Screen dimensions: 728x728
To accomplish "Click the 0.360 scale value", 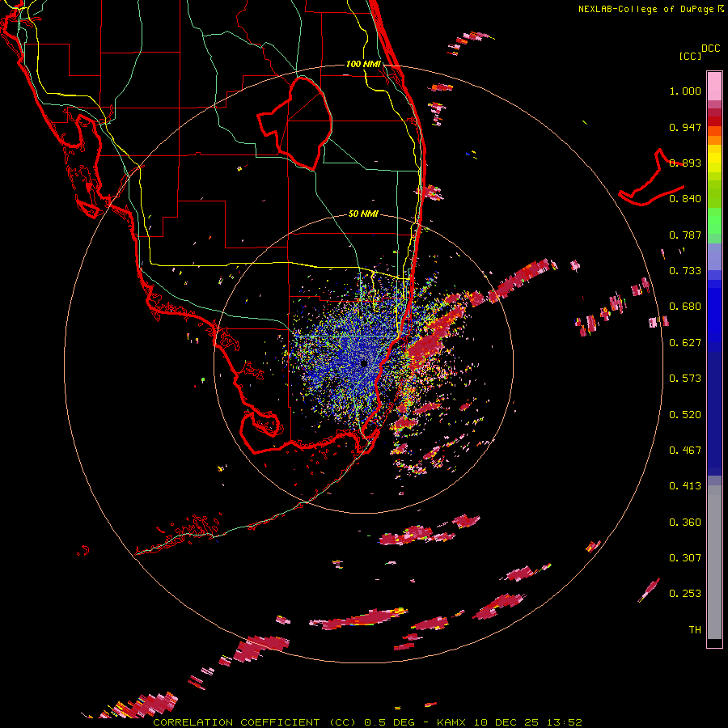I will 685,523.
